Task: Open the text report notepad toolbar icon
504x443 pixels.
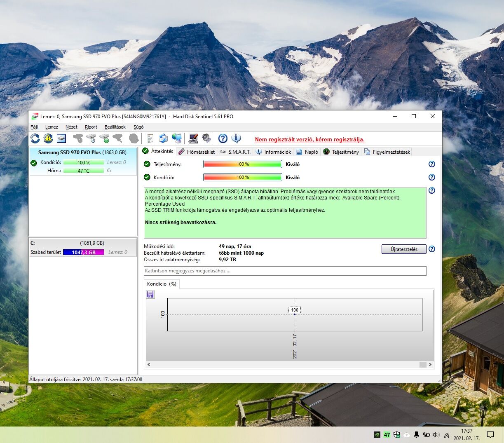Action: pyautogui.click(x=150, y=138)
